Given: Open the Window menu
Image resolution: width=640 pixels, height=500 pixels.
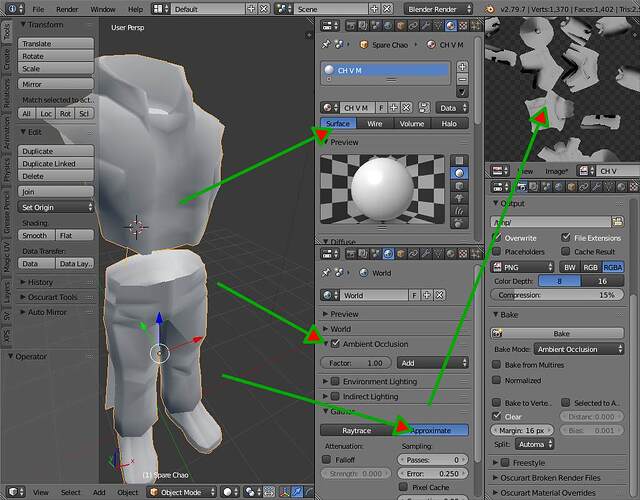Looking at the screenshot, I should tap(102, 9).
